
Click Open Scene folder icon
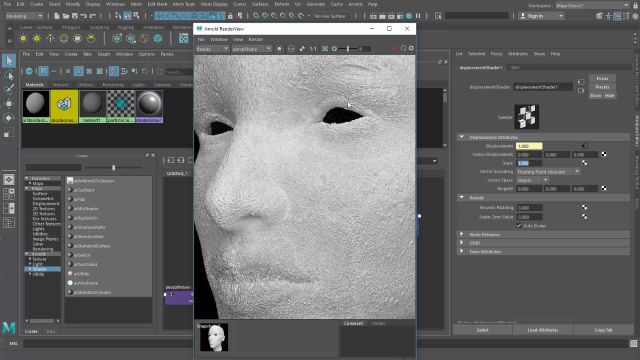point(65,16)
